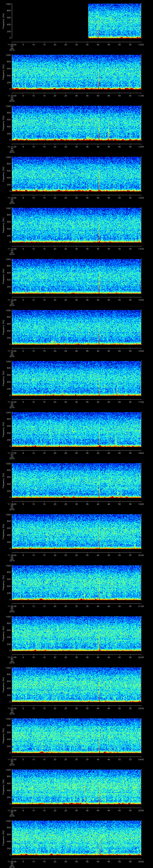Open the spectrogram panel starting at 11:11:00
153x868 pixels.
pos(77,123)
